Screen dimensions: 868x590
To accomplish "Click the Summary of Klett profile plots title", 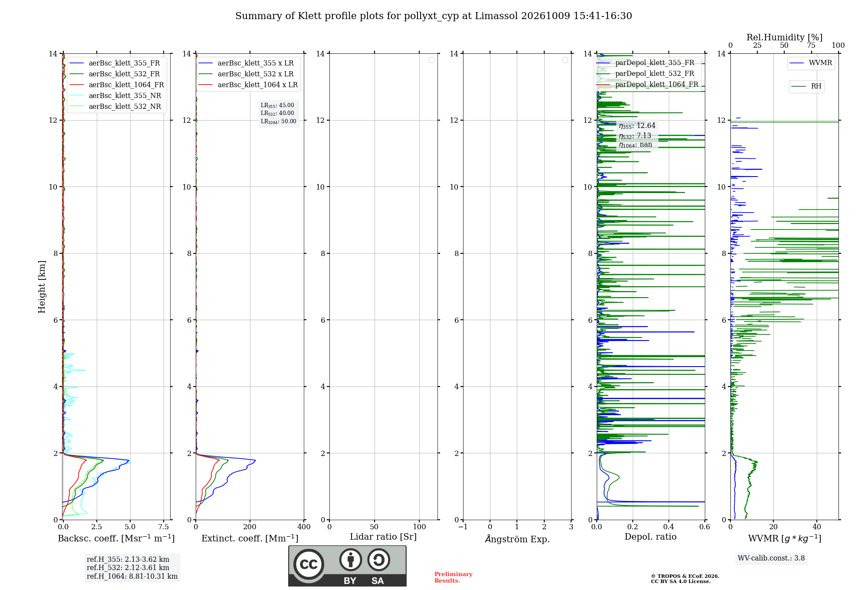I will pyautogui.click(x=434, y=16).
